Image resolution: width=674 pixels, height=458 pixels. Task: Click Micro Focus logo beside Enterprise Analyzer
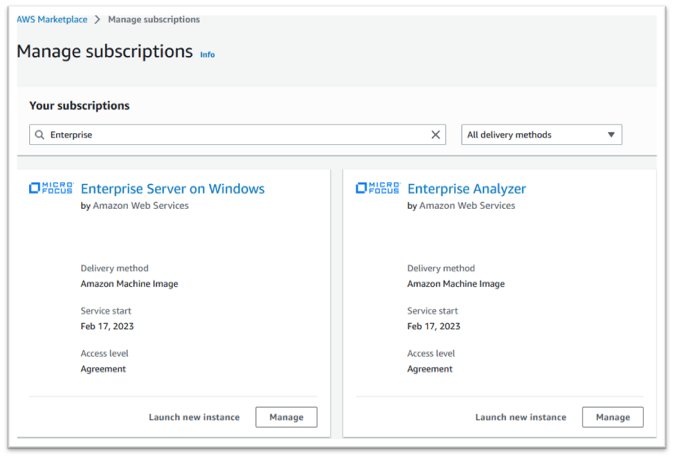[x=377, y=188]
